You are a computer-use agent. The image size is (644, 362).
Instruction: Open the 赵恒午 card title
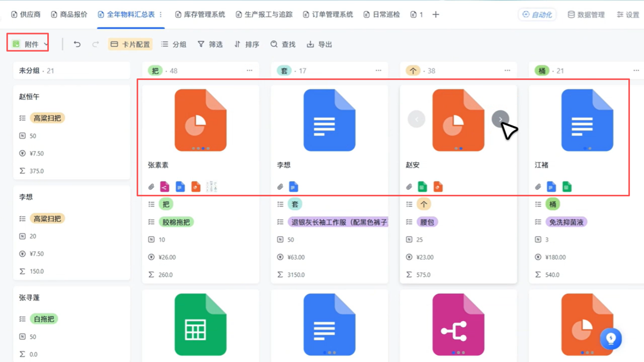coord(29,97)
